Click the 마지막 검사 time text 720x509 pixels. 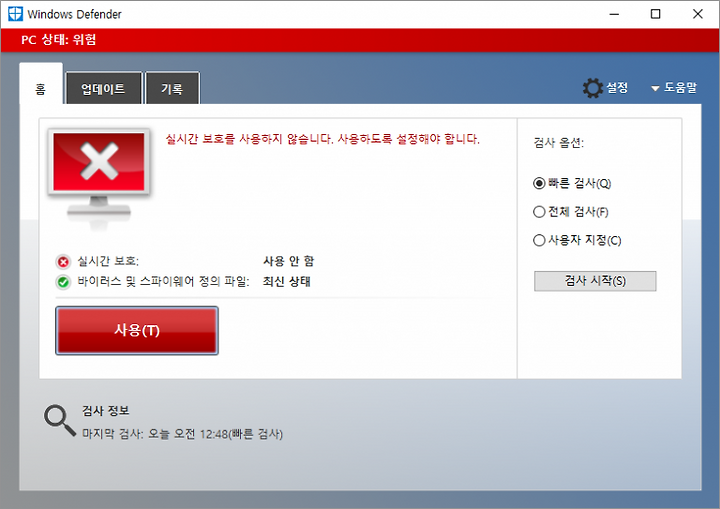[x=182, y=434]
